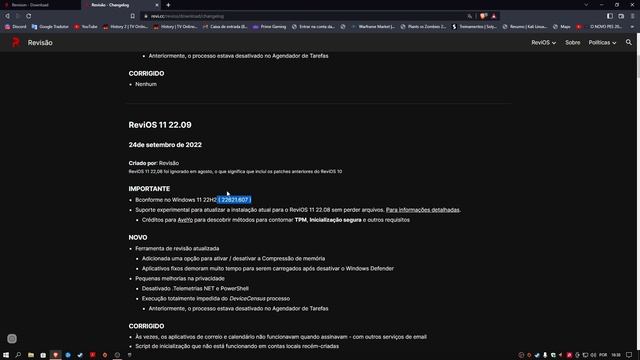
Task: Open the Windows notification center icon
Action: pos(629,355)
